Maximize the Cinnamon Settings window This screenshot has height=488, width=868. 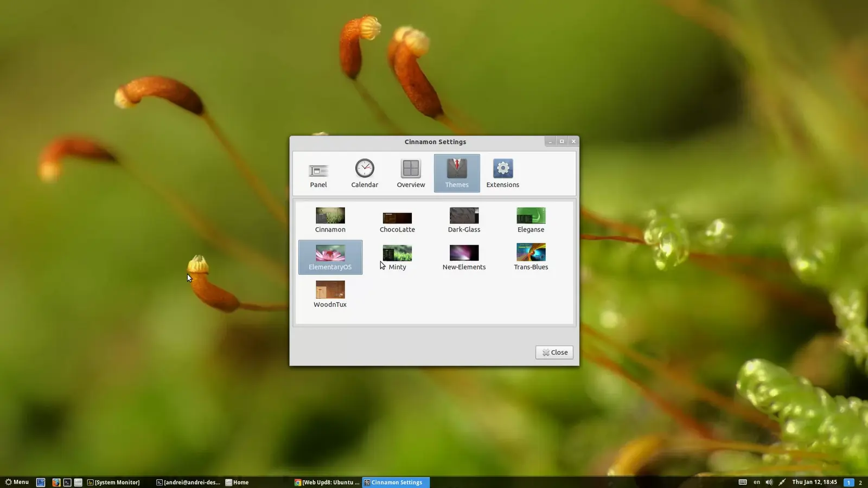click(x=562, y=142)
